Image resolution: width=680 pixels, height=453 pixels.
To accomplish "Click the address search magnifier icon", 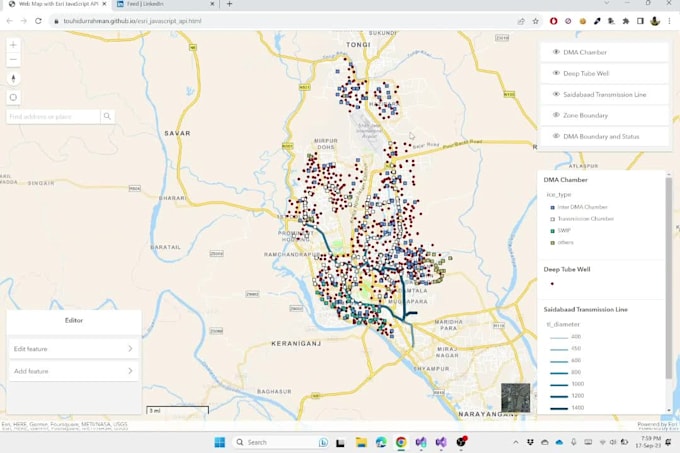I will (x=107, y=117).
